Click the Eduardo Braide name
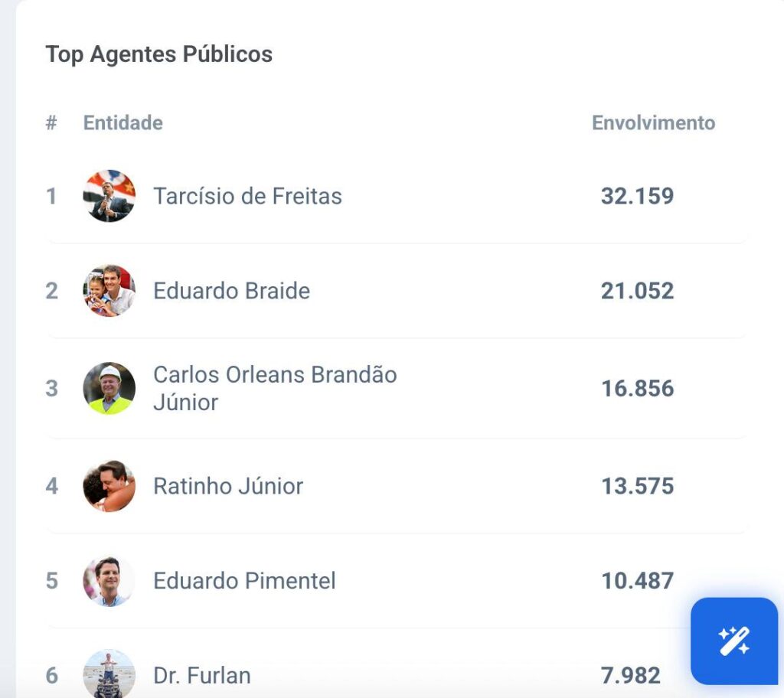This screenshot has height=698, width=784. coord(231,291)
